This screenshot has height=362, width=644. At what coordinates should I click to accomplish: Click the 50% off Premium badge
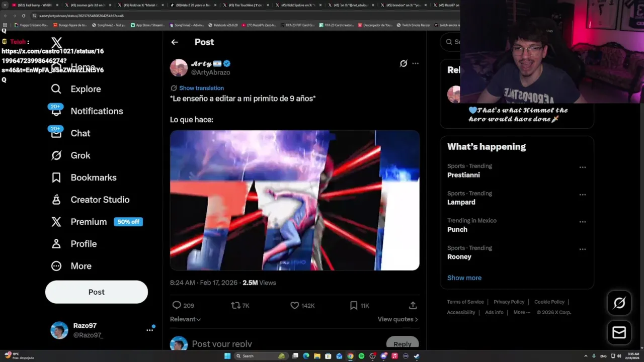point(128,222)
